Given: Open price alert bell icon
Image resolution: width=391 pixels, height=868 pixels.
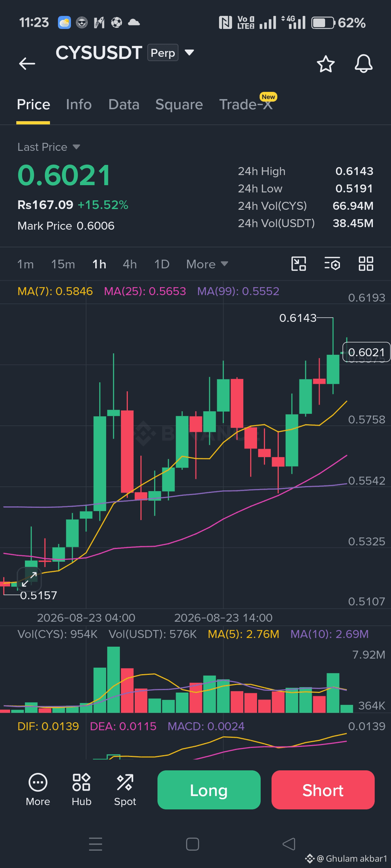Looking at the screenshot, I should point(363,64).
